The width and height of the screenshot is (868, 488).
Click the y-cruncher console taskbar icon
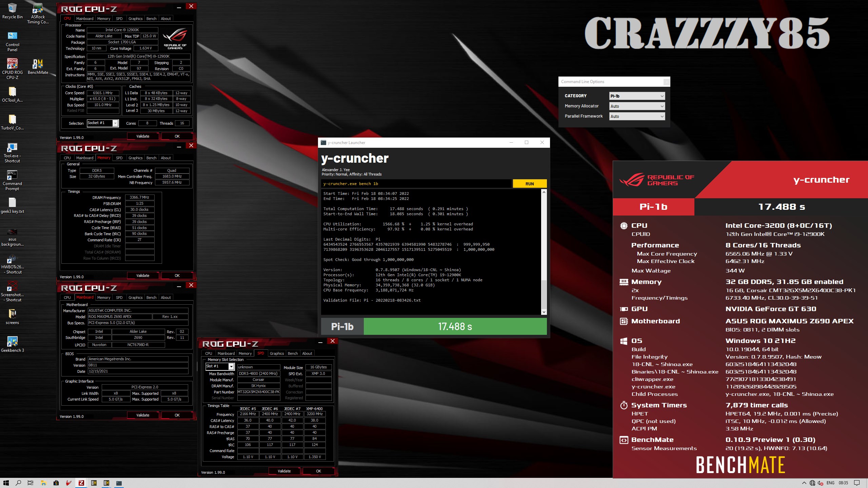(x=119, y=483)
